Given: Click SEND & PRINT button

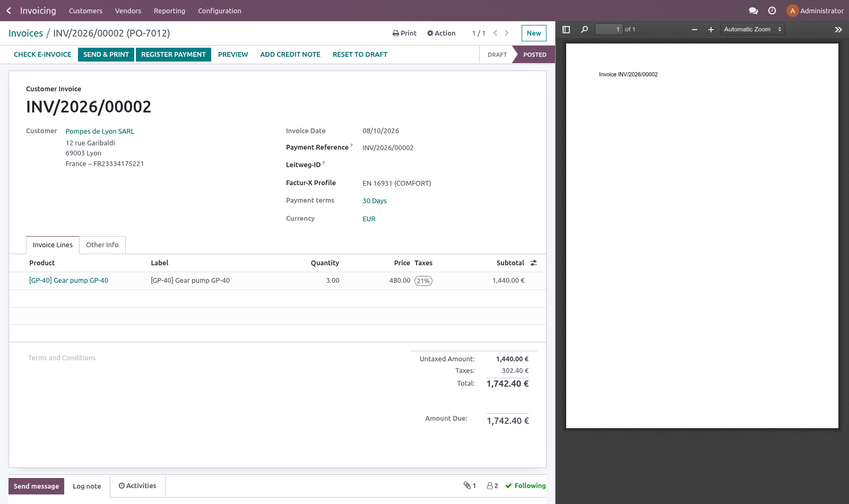Looking at the screenshot, I should [106, 55].
